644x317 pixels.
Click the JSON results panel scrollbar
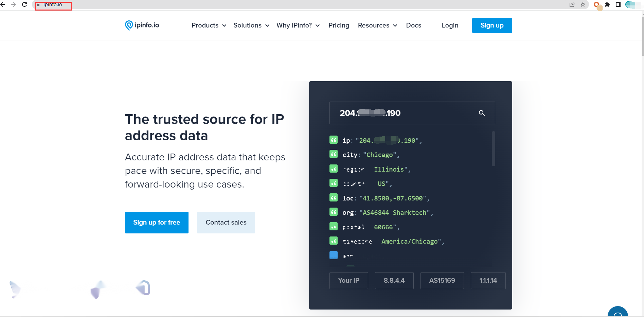click(493, 148)
